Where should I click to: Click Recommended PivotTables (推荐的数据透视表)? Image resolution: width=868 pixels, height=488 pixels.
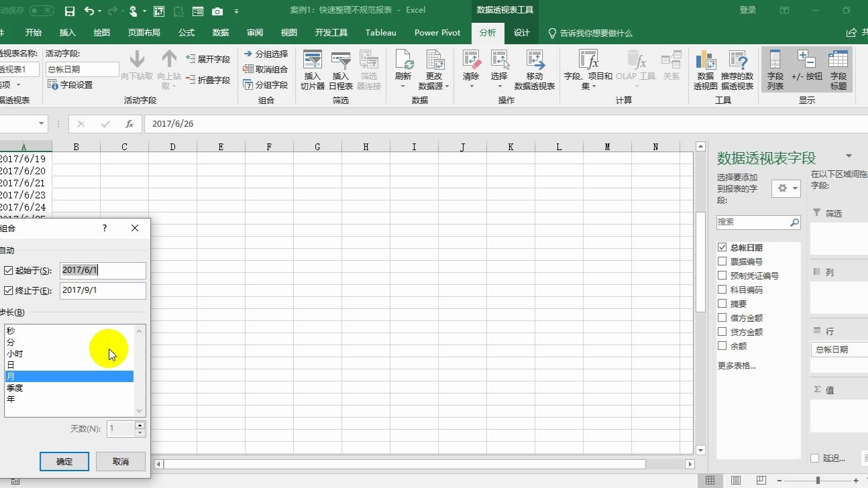(738, 70)
